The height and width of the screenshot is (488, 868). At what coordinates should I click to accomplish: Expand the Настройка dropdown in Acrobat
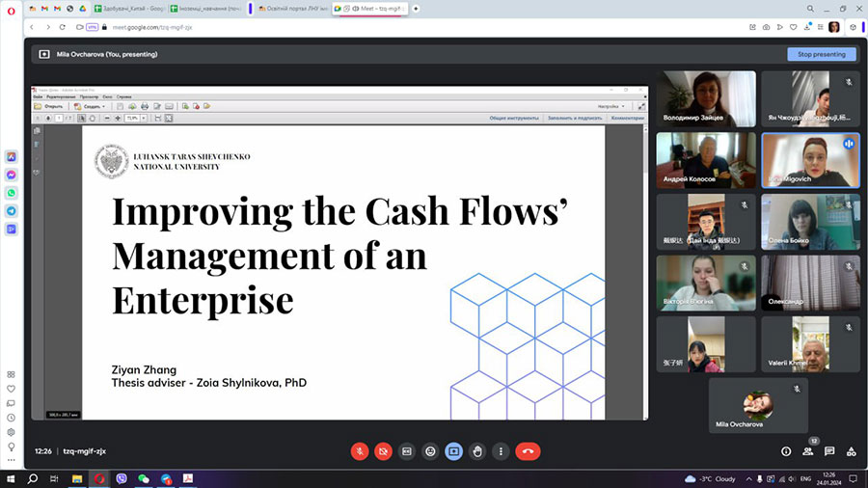pos(610,106)
